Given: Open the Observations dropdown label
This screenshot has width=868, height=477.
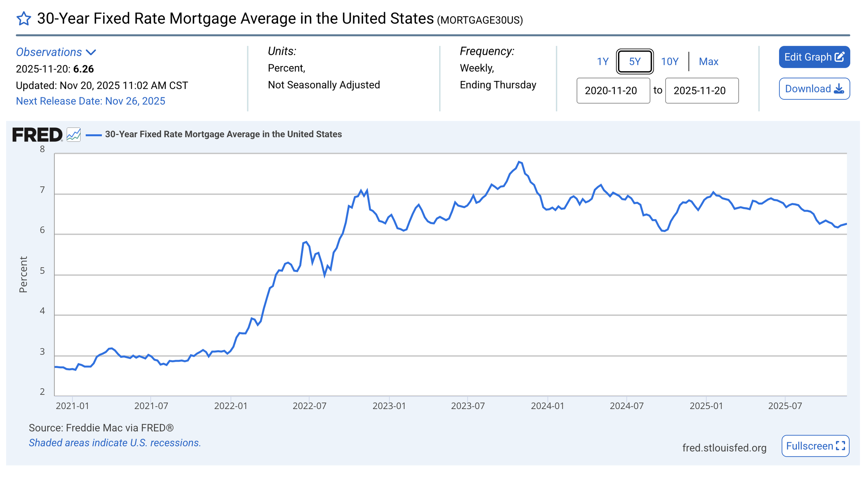Looking at the screenshot, I should click(49, 52).
